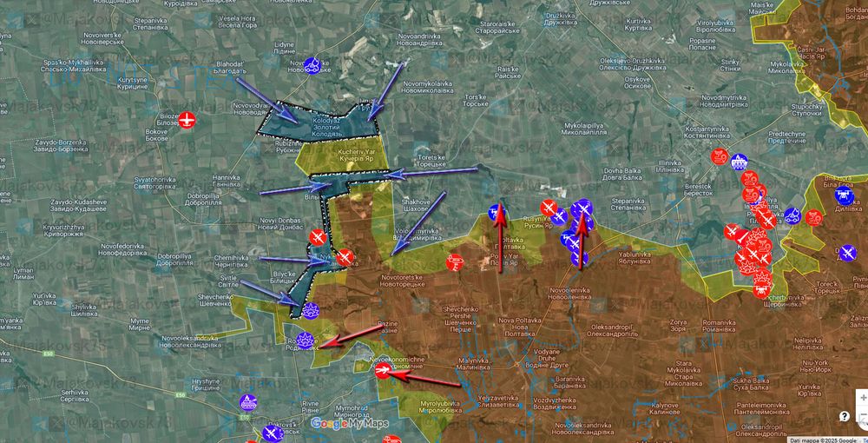Click the Nova Poltavka place label
The height and width of the screenshot is (443, 868).
click(x=520, y=327)
